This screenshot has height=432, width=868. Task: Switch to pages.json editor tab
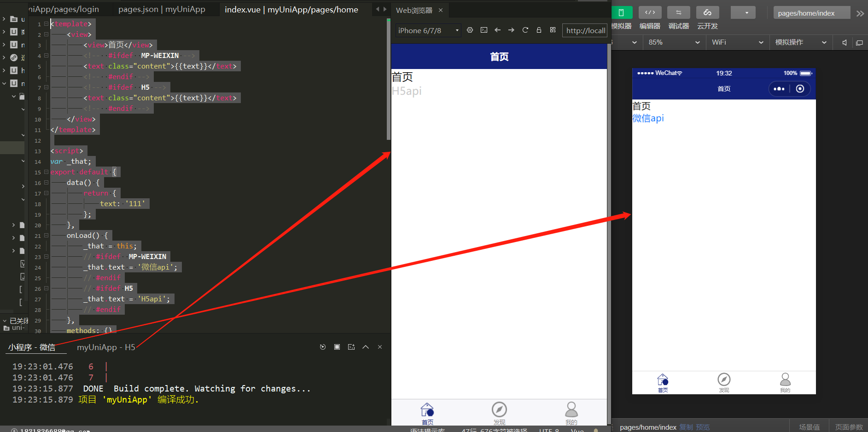point(162,9)
